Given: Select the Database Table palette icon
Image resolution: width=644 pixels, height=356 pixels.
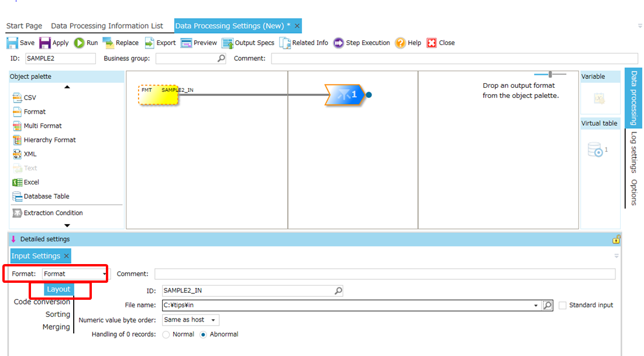Looking at the screenshot, I should pyautogui.click(x=18, y=196).
